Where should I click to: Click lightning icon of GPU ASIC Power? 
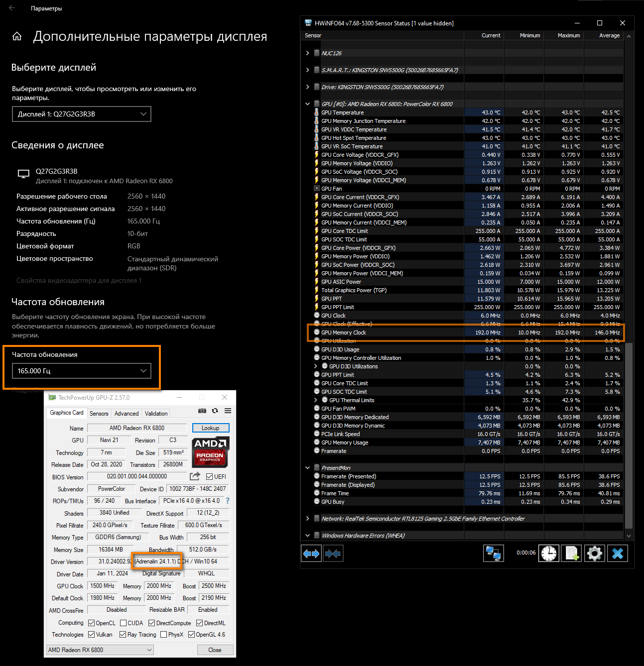click(316, 282)
